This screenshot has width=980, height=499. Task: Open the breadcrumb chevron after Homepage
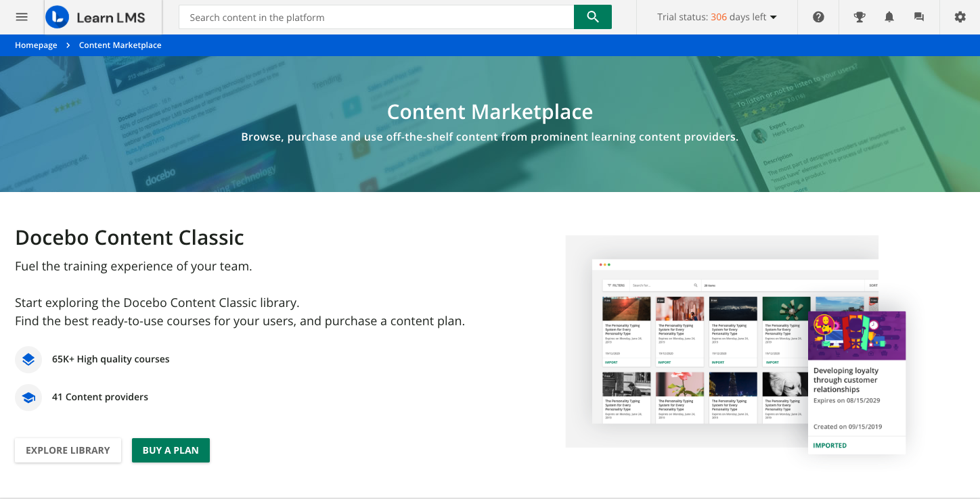[x=66, y=45]
